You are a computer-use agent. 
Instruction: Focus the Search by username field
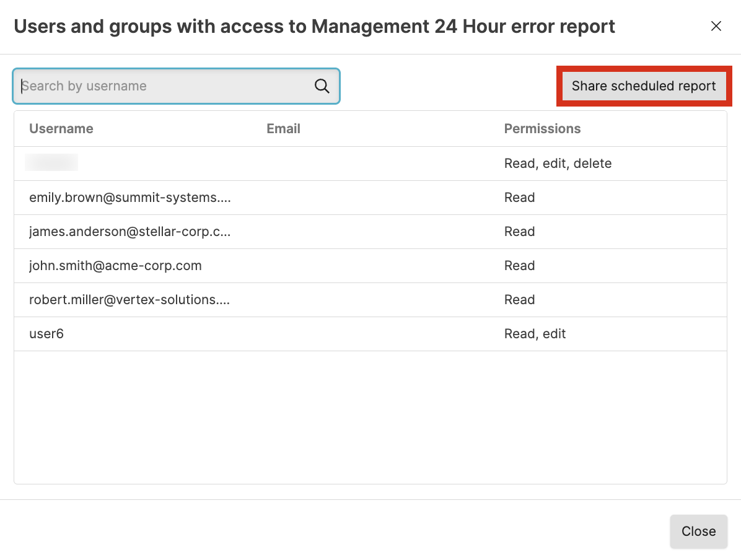(164, 86)
